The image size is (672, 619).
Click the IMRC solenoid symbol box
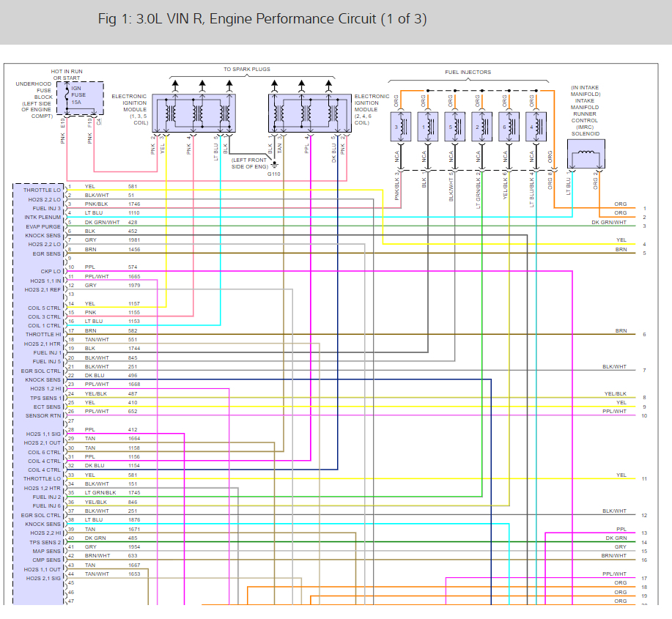click(x=586, y=155)
